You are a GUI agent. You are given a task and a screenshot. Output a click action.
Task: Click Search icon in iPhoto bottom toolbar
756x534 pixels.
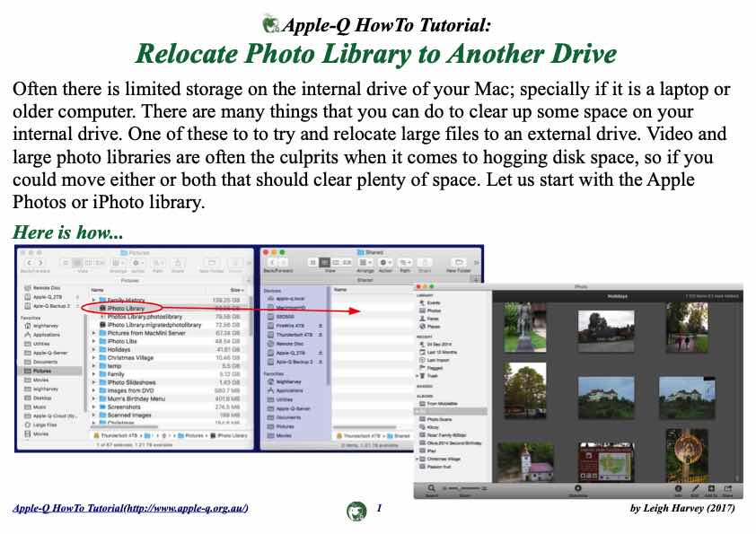click(432, 489)
